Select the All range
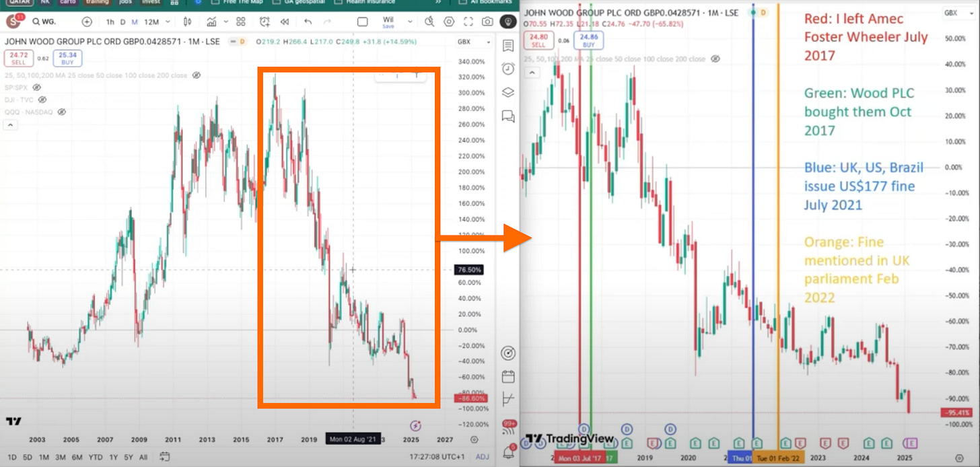The height and width of the screenshot is (467, 980). coord(143,457)
